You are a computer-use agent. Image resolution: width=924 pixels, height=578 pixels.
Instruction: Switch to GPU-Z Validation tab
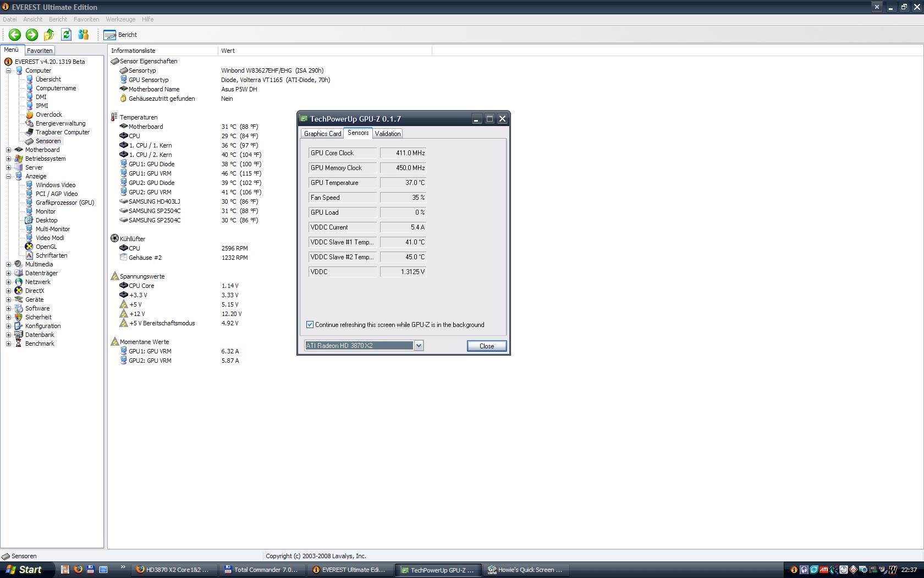pos(388,134)
